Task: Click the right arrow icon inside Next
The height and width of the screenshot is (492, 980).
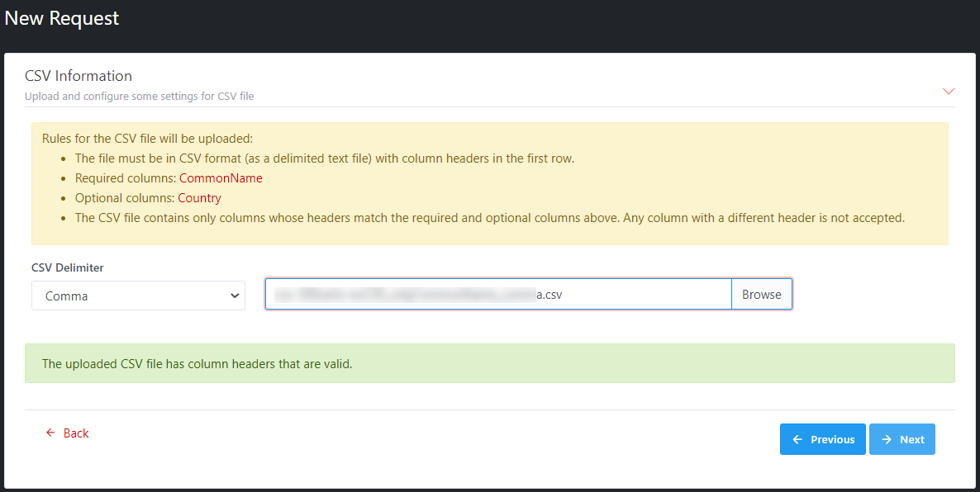Action: pyautogui.click(x=887, y=439)
